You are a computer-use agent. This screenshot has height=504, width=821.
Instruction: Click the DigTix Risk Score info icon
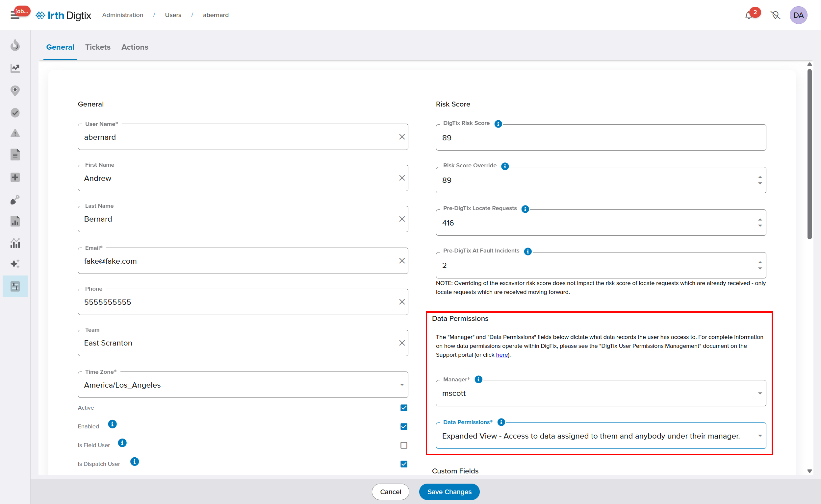coord(498,124)
